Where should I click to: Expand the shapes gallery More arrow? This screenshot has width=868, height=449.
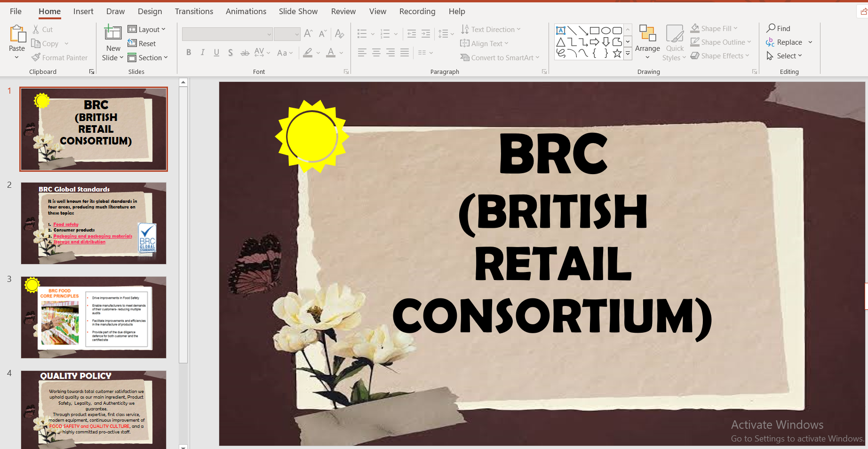(x=628, y=54)
